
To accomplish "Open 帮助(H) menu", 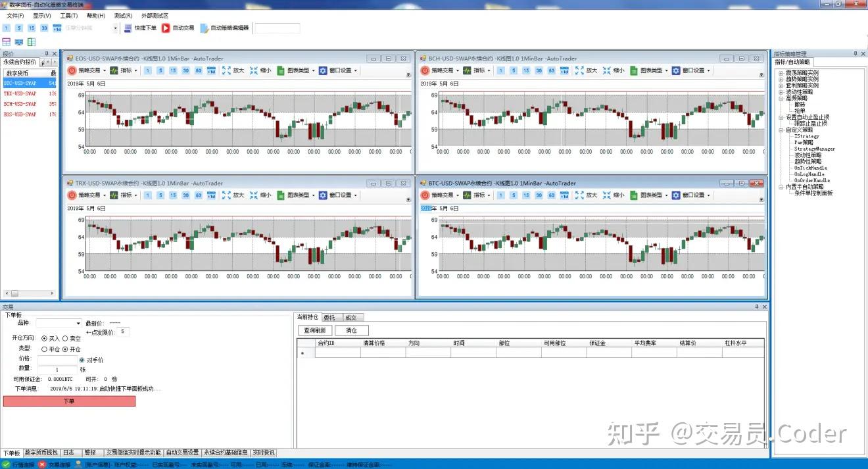I will (95, 15).
